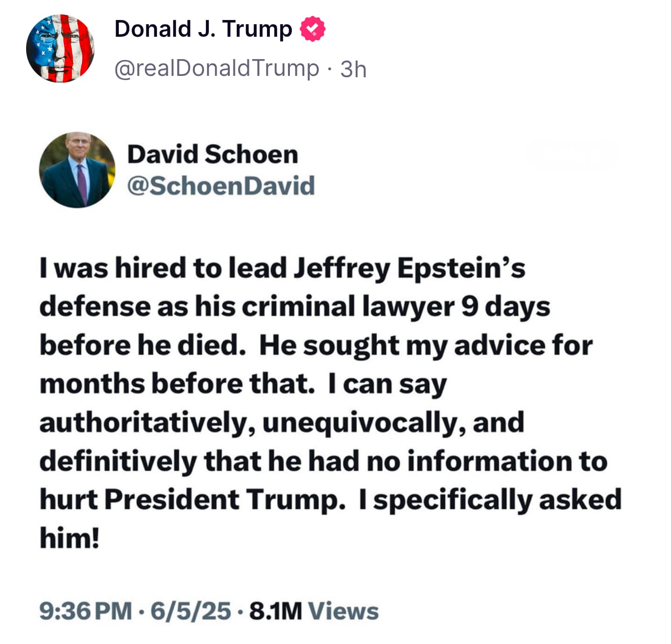
Task: Click the 8.1M view count number
Action: tap(276, 611)
